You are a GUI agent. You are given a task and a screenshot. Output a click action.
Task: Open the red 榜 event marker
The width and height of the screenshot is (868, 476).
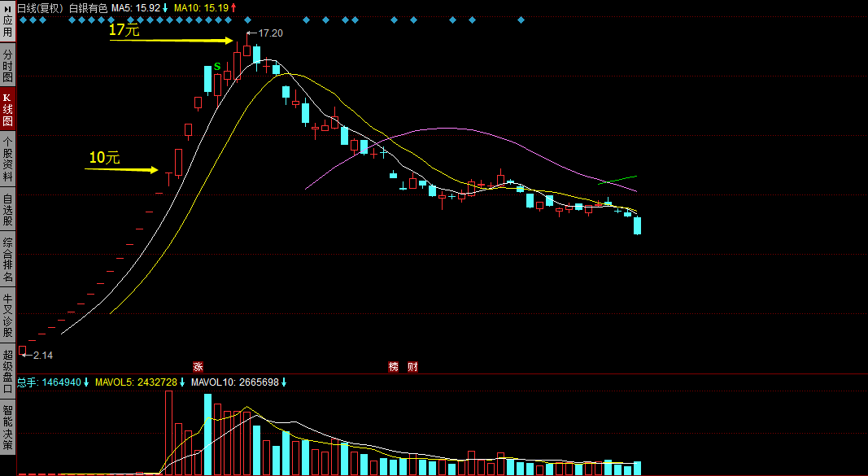pos(393,366)
